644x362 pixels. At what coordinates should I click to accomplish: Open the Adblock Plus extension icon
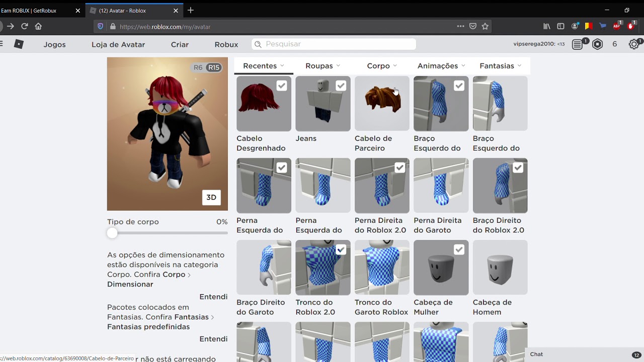pyautogui.click(x=617, y=26)
